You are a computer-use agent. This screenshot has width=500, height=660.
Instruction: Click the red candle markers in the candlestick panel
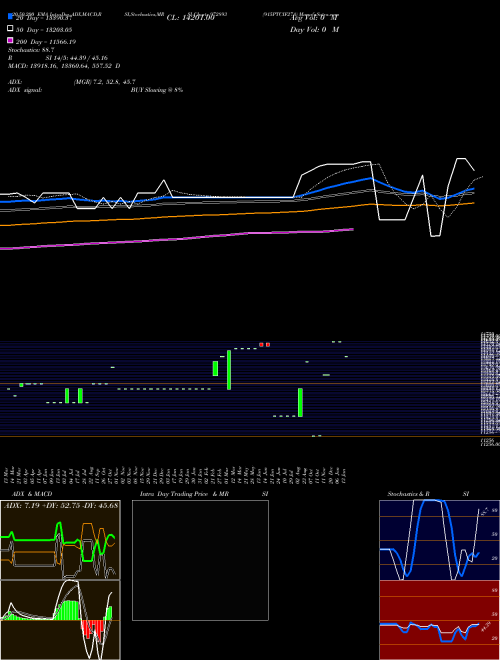point(264,345)
